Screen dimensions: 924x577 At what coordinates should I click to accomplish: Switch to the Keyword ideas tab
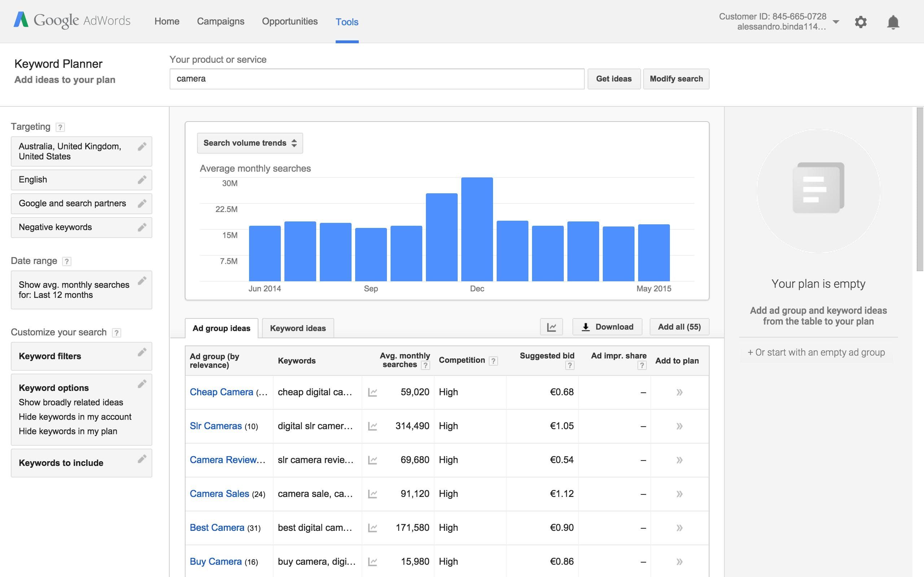[298, 328]
